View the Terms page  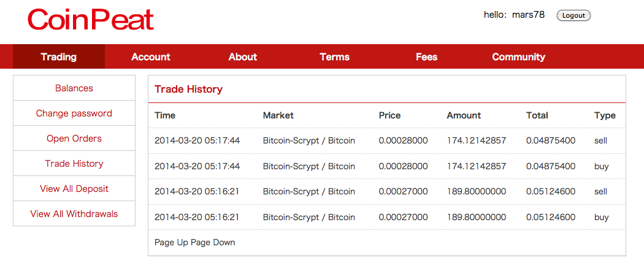[335, 56]
